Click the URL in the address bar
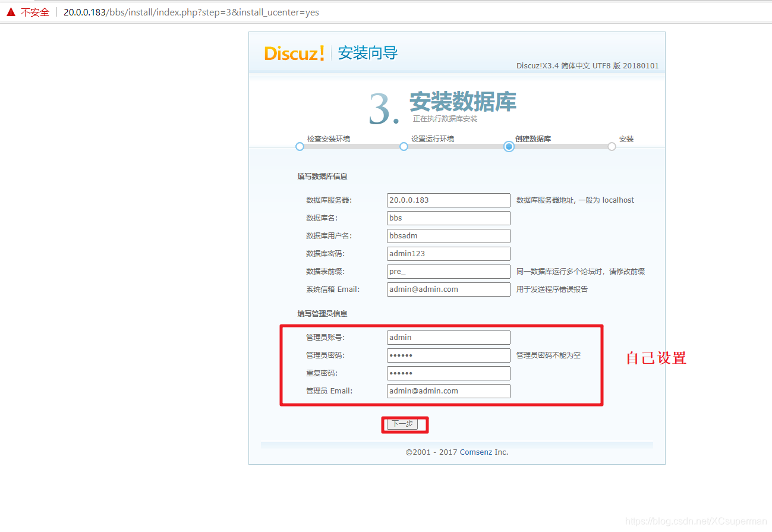This screenshot has width=772, height=532. coord(191,12)
